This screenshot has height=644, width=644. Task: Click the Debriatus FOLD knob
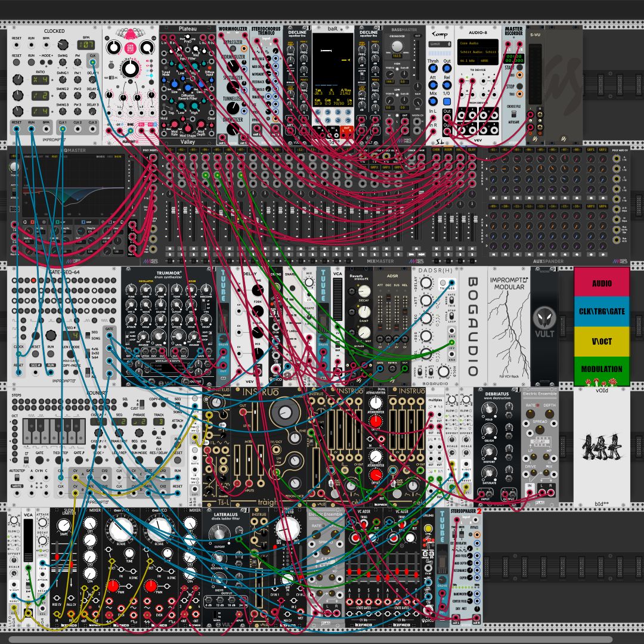[489, 408]
